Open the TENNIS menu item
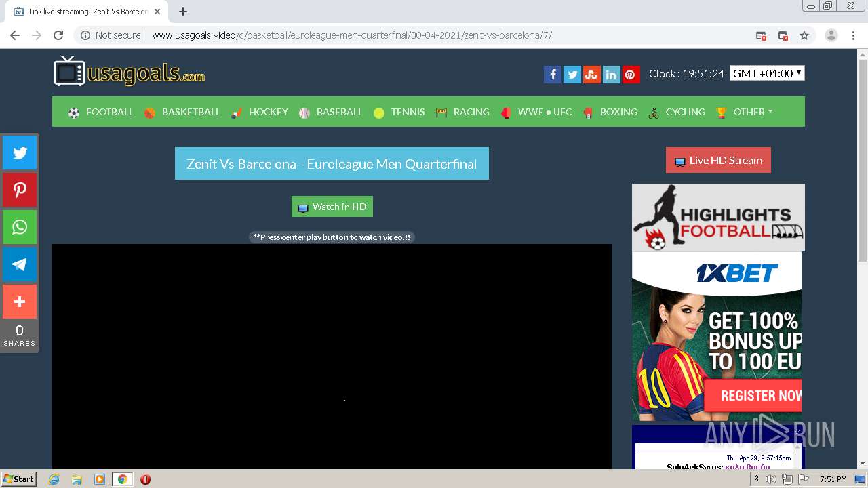This screenshot has height=488, width=868. click(x=399, y=112)
